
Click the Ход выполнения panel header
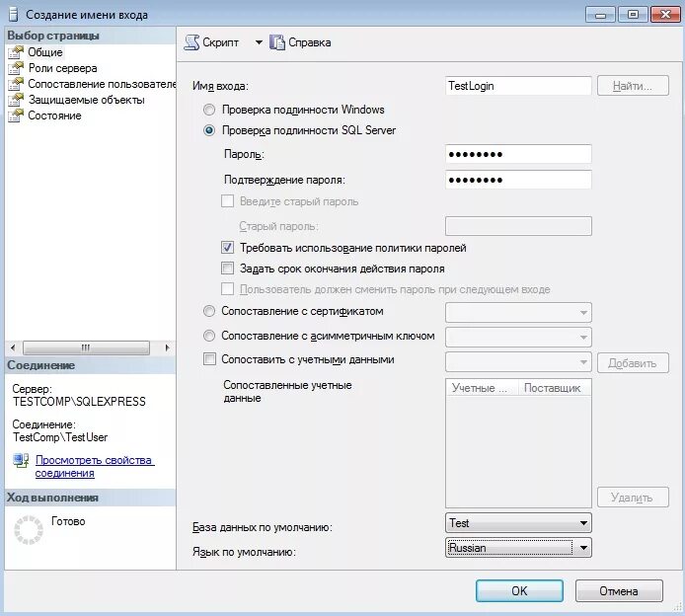[x=90, y=498]
